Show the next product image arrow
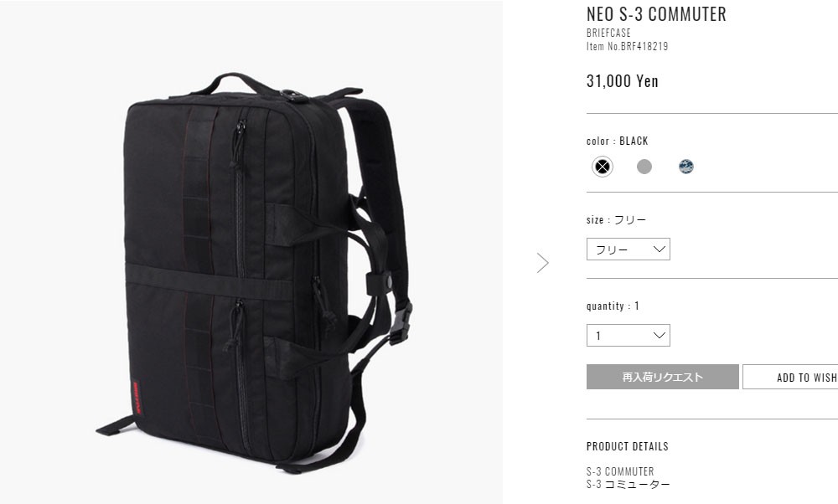This screenshot has width=838, height=504. pos(542,263)
